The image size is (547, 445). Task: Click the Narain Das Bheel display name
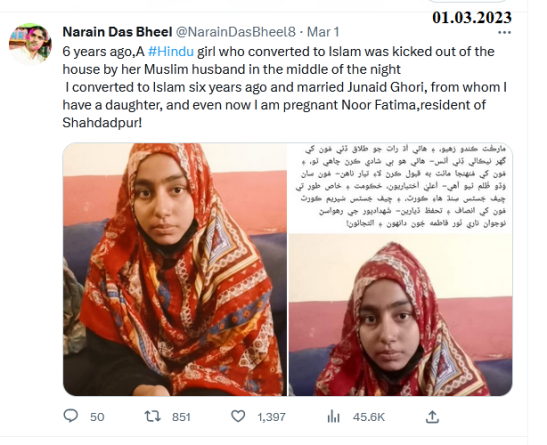tap(117, 32)
